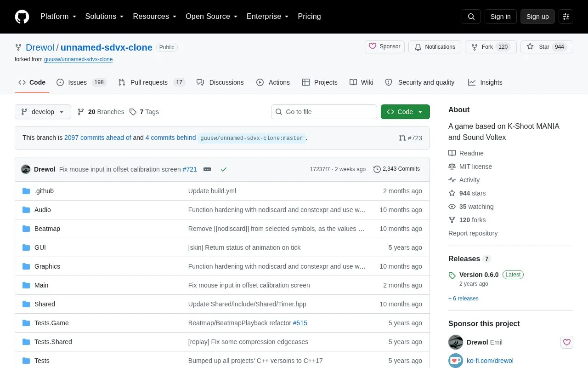Open appearance settings icon beside Sign up
Image resolution: width=588 pixels, height=368 pixels.
tap(566, 17)
